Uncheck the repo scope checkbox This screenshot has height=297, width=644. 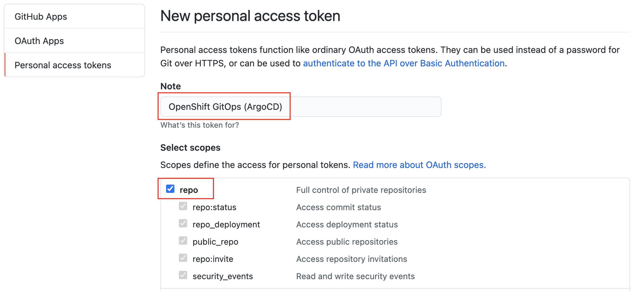tap(170, 189)
